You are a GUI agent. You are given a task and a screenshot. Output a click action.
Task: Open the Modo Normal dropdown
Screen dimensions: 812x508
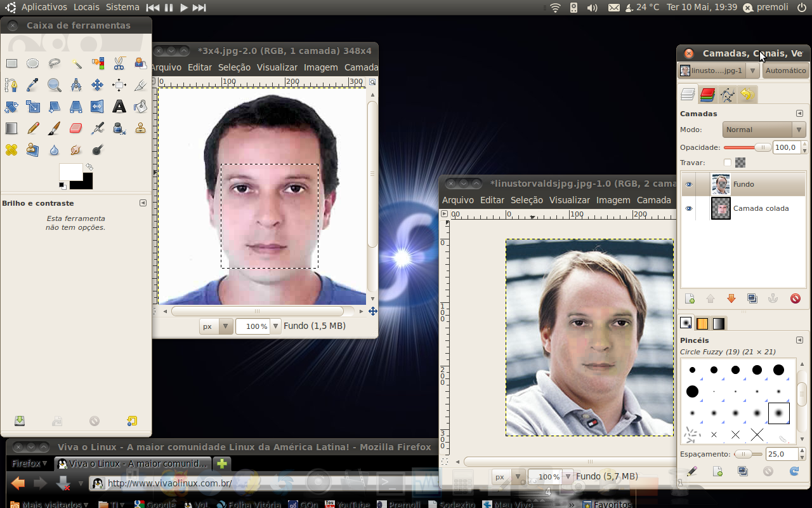[764, 130]
